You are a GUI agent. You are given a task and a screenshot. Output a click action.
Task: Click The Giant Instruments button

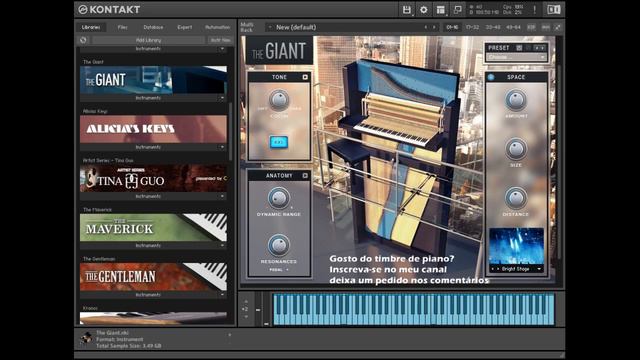click(149, 98)
